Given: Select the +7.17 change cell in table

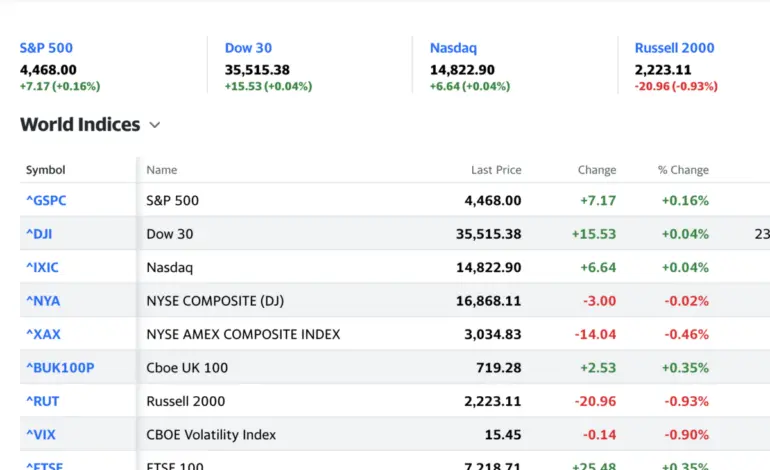Looking at the screenshot, I should [x=598, y=200].
